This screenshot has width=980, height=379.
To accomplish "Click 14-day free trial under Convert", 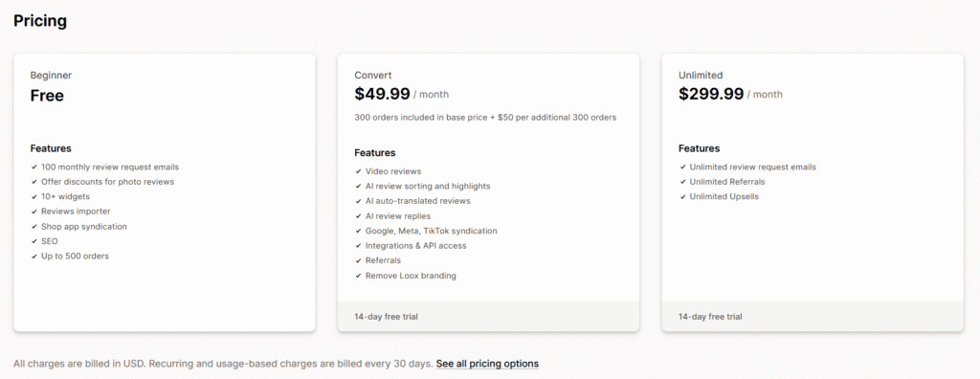I will 386,317.
